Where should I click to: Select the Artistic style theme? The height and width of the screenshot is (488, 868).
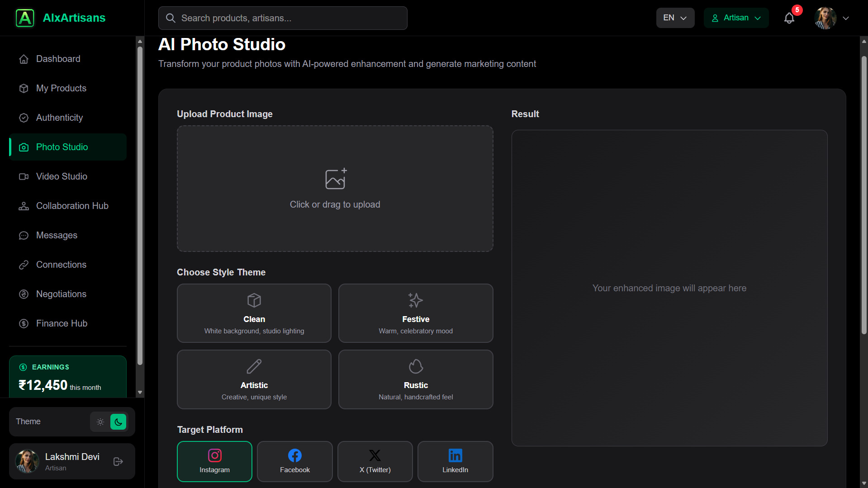pyautogui.click(x=254, y=379)
